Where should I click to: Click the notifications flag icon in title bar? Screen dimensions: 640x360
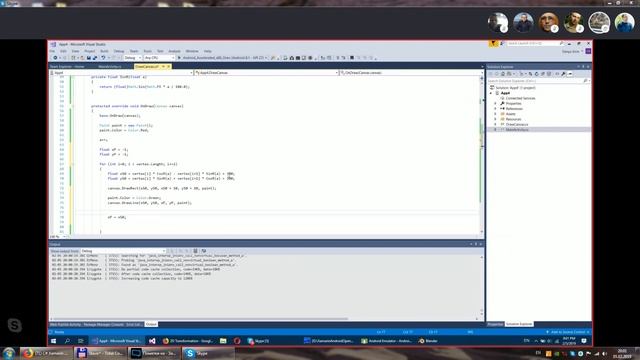(x=493, y=43)
